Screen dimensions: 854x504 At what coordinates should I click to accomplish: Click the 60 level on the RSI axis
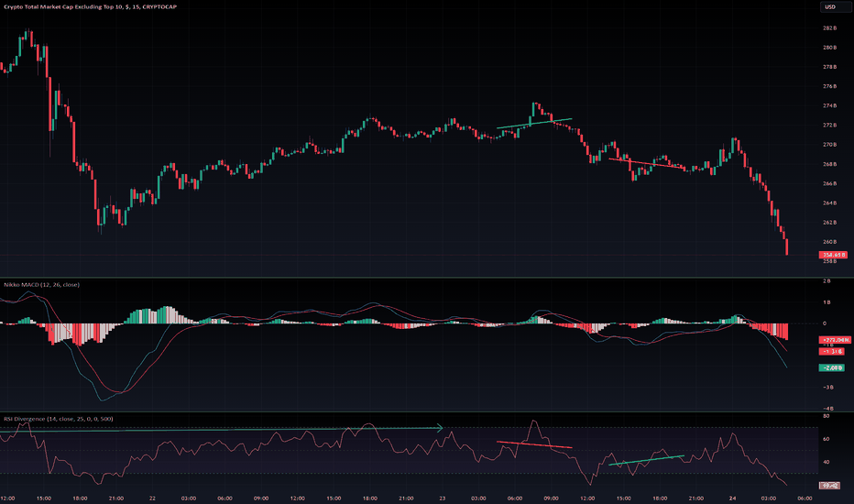point(826,439)
